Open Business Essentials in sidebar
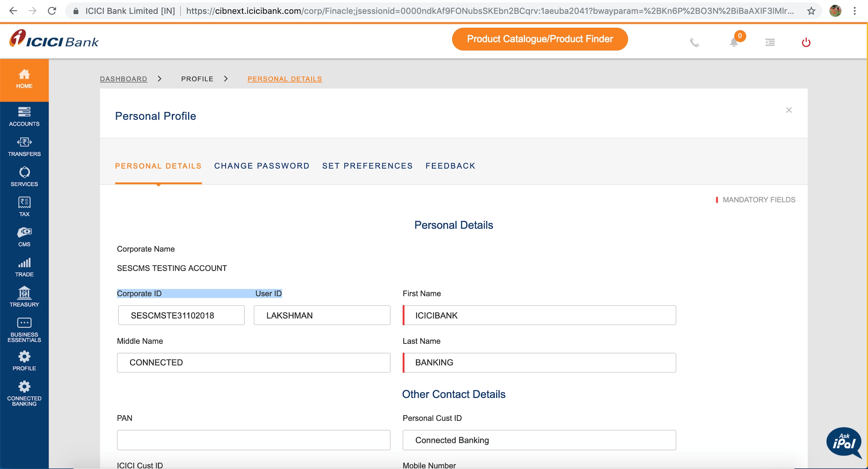 [x=24, y=330]
